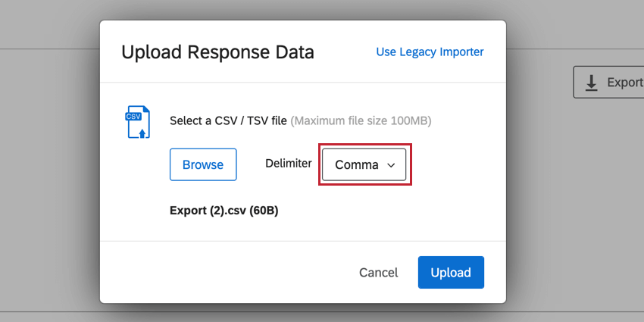Click the Export text label at right edge
Screen dimensions: 644x322
click(625, 83)
